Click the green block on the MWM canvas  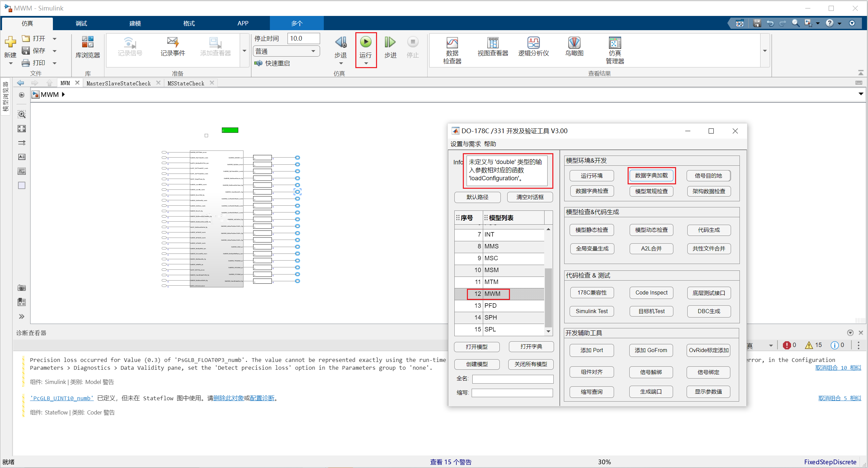click(230, 130)
